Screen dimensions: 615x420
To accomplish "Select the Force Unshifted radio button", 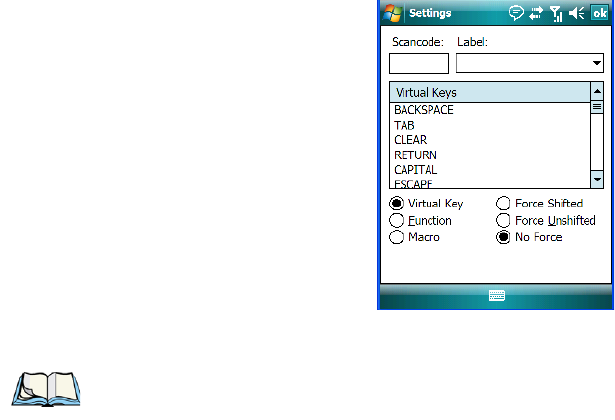I will pos(503,220).
